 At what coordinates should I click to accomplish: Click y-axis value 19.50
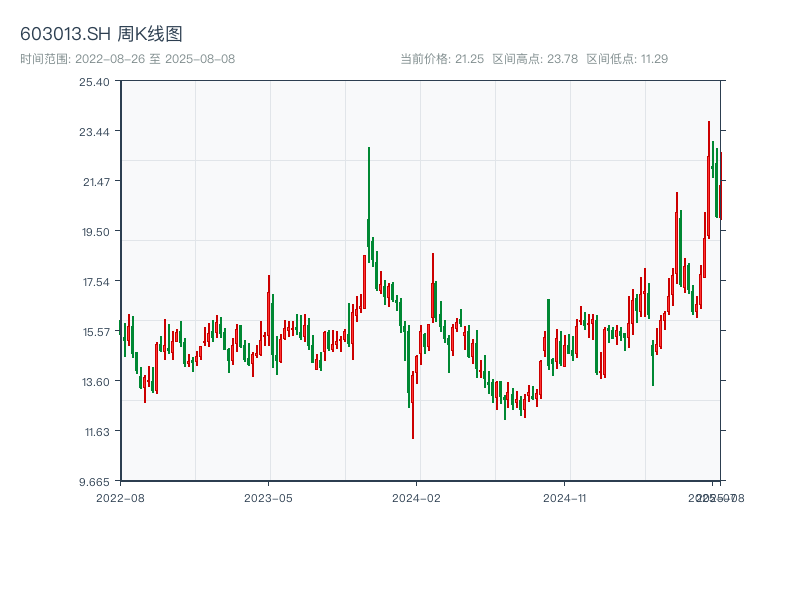point(96,232)
